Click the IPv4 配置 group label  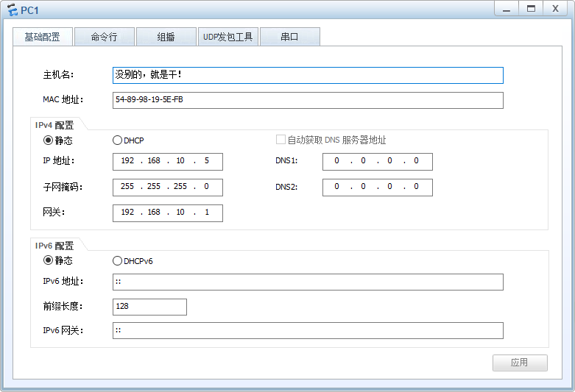click(54, 125)
